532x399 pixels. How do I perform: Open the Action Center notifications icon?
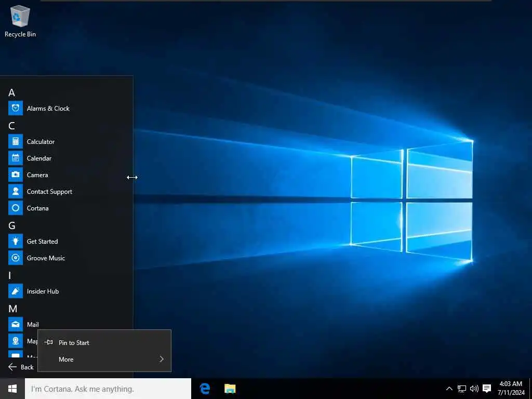(487, 389)
